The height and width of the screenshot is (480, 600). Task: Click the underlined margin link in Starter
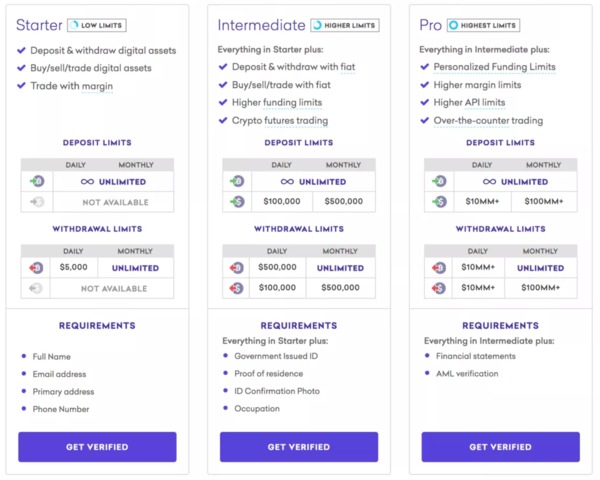point(97,87)
